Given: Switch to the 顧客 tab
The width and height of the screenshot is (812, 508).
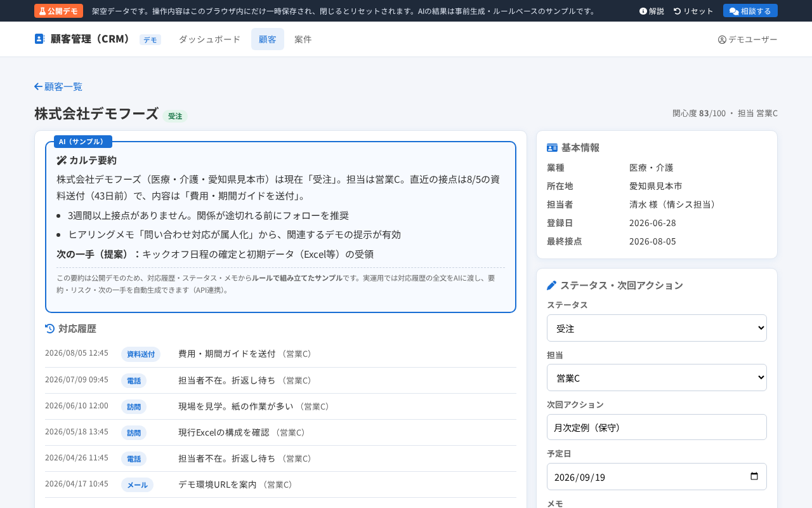Looking at the screenshot, I should [268, 39].
